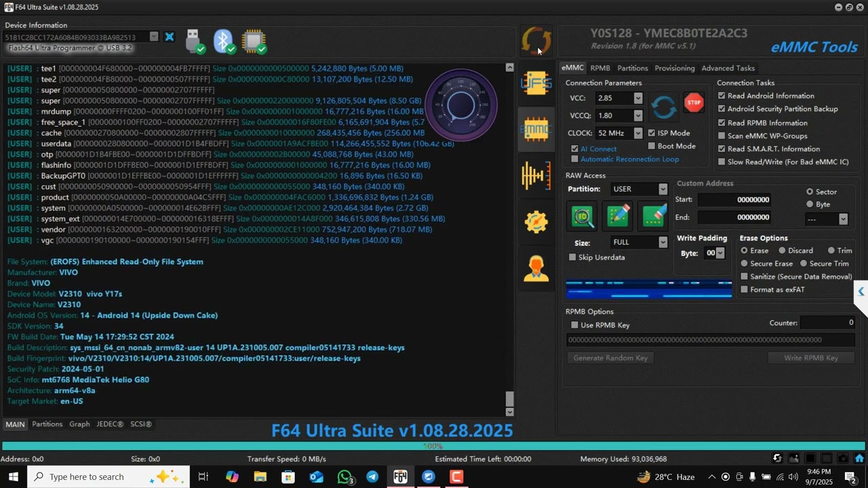This screenshot has height=488, width=868.
Task: Open the orange waveform sidebar icon
Action: [x=536, y=176]
